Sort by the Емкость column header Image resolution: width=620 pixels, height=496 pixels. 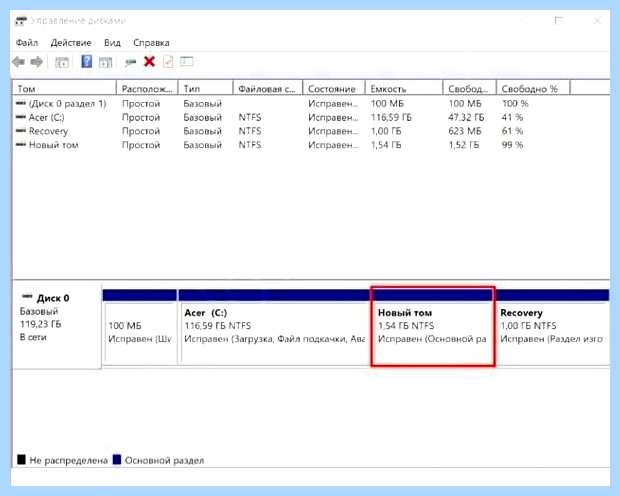[x=404, y=89]
